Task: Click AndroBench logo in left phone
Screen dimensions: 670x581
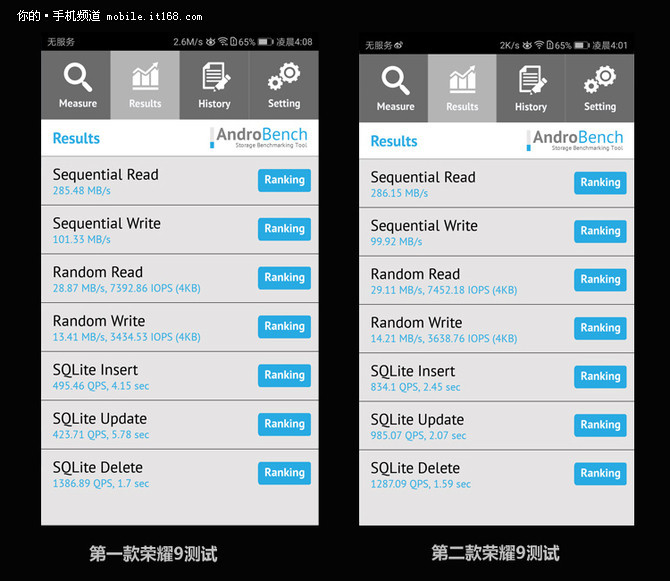Action: [x=259, y=137]
